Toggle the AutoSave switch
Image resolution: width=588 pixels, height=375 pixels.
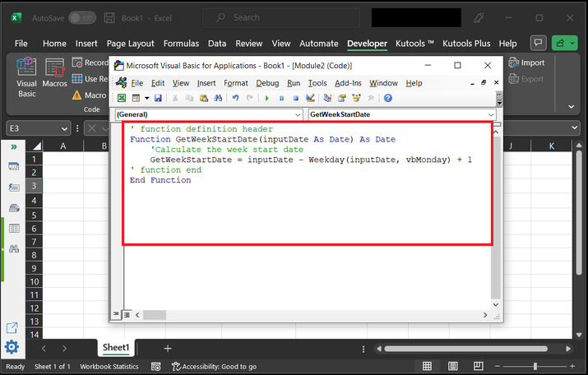[81, 17]
